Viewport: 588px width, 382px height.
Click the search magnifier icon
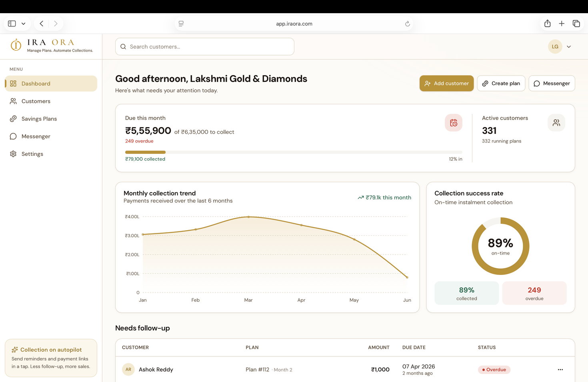(x=123, y=47)
